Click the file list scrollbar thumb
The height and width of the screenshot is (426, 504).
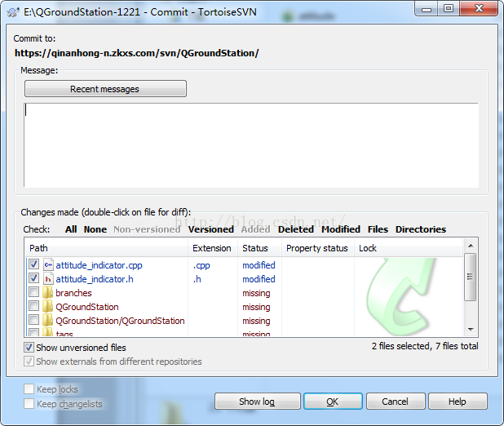[x=471, y=277]
